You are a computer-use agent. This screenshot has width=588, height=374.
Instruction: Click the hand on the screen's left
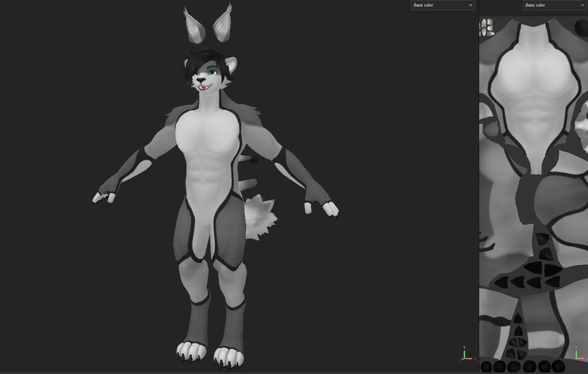click(x=105, y=195)
